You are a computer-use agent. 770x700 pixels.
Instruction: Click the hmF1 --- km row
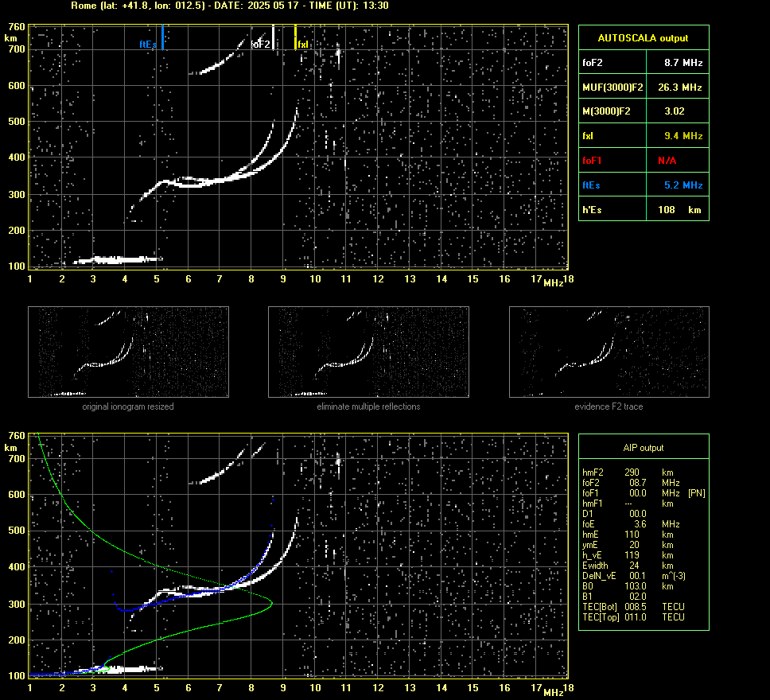coord(628,504)
